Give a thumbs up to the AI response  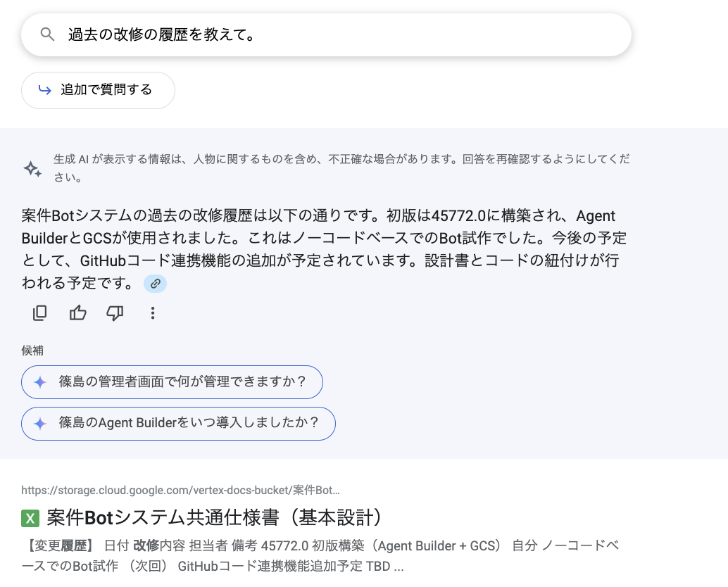point(77,313)
